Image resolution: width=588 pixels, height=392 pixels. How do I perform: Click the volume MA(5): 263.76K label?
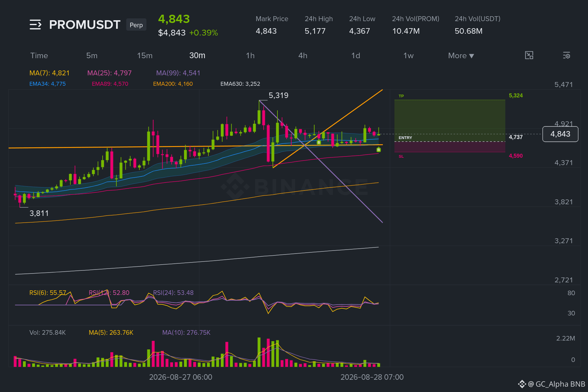coord(111,333)
